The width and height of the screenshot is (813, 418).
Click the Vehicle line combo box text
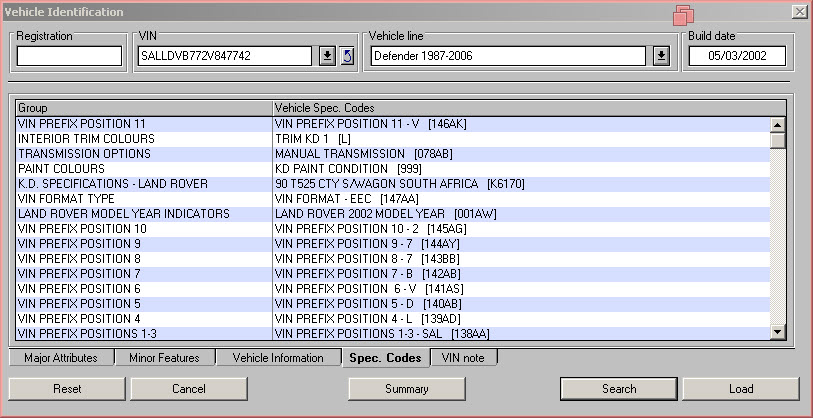(508, 56)
